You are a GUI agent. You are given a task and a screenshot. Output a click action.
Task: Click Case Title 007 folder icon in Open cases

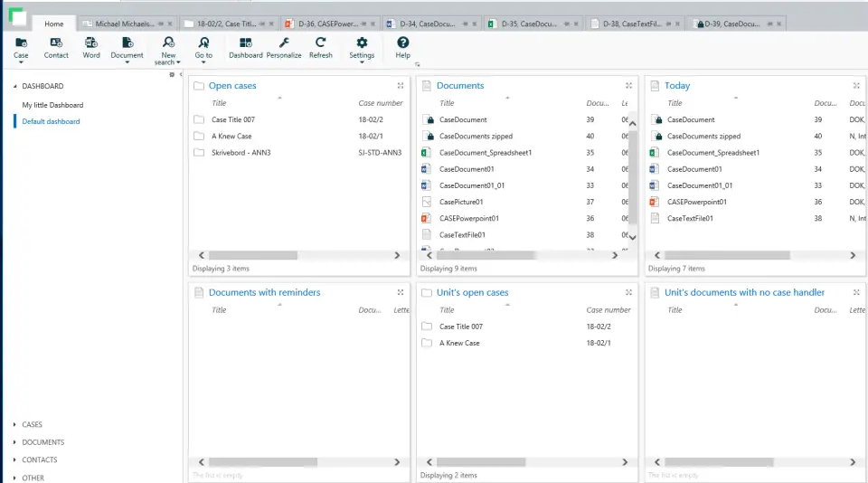199,119
